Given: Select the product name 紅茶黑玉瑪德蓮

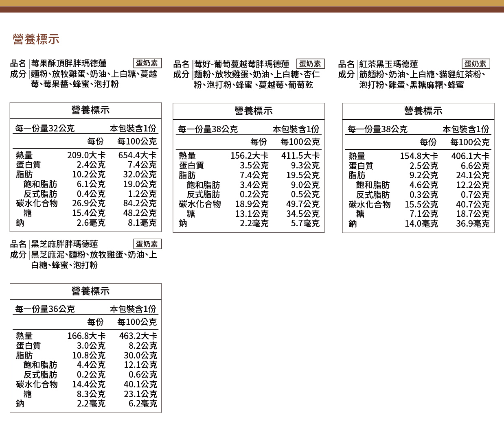Looking at the screenshot, I should point(388,64).
